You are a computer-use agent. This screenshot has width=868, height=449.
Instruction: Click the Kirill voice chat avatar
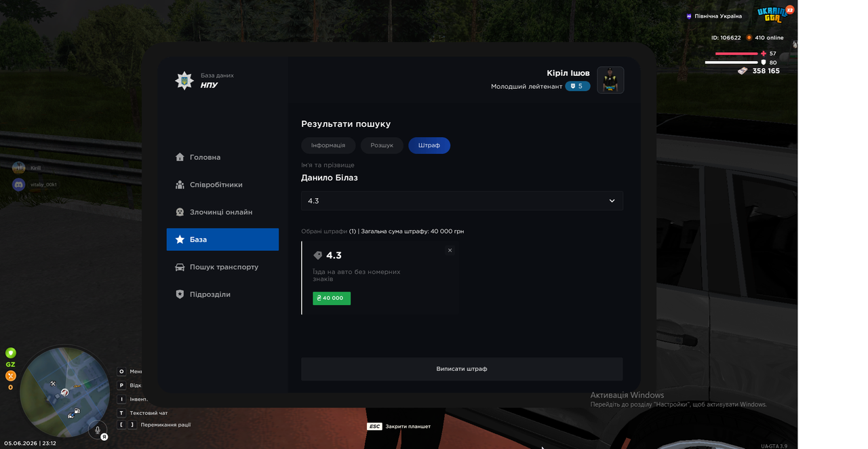pyautogui.click(x=19, y=168)
